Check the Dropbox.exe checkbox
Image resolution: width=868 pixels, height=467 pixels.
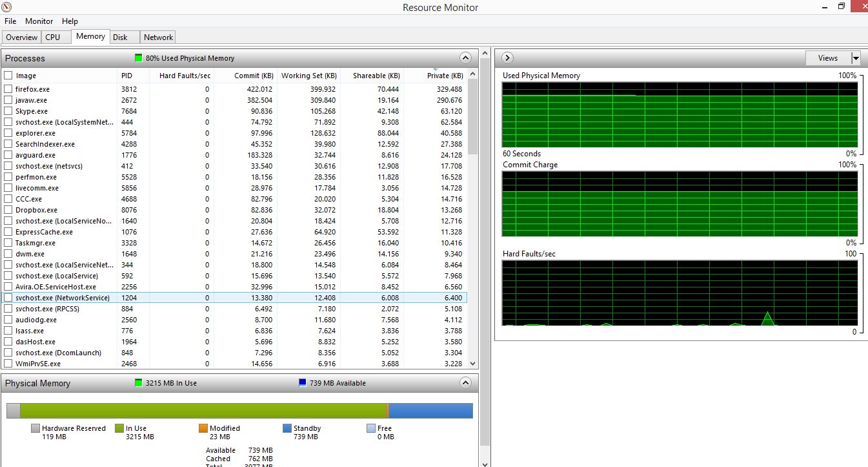pos(8,210)
